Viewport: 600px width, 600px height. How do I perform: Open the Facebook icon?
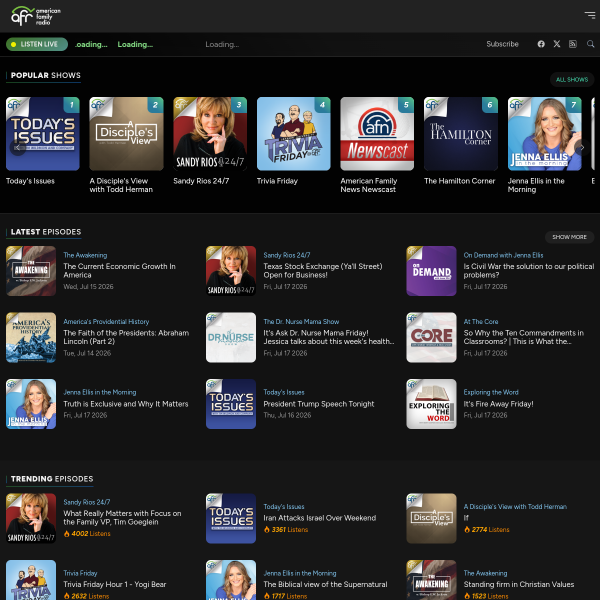(541, 44)
